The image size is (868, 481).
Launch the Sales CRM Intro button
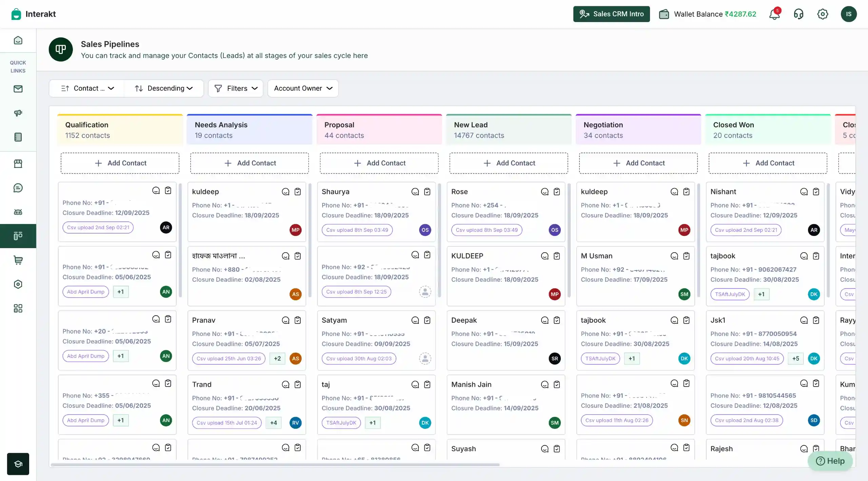611,14
